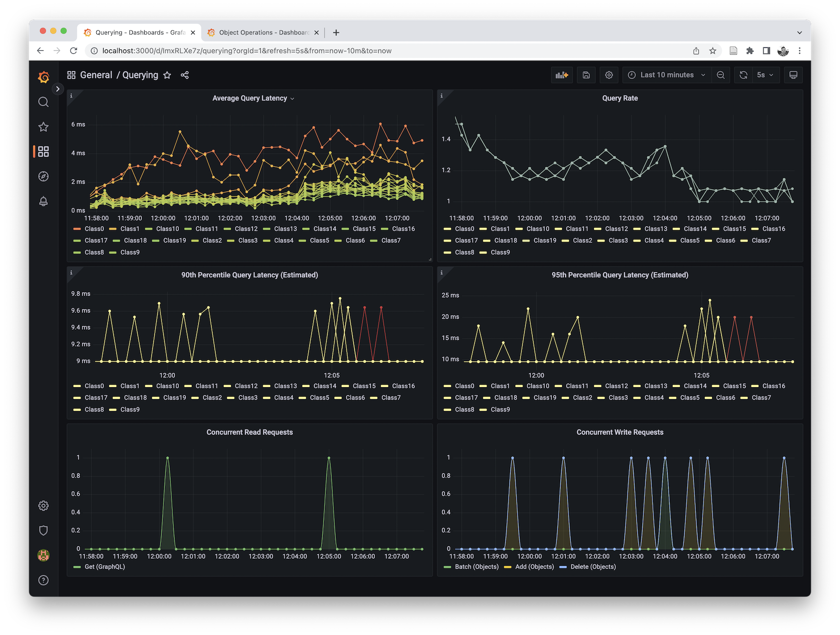Image resolution: width=840 pixels, height=635 pixels.
Task: Open the Last 10 minutes time picker
Action: (667, 75)
